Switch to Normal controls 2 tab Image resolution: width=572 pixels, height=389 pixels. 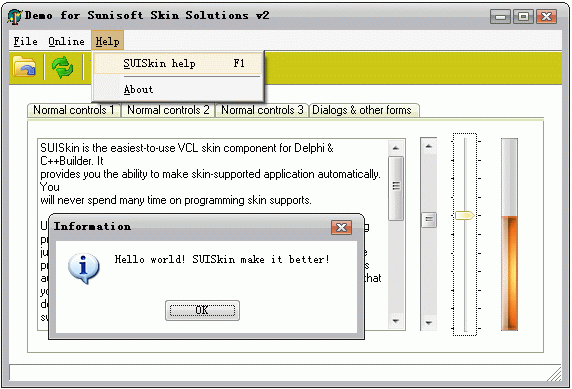click(x=168, y=110)
